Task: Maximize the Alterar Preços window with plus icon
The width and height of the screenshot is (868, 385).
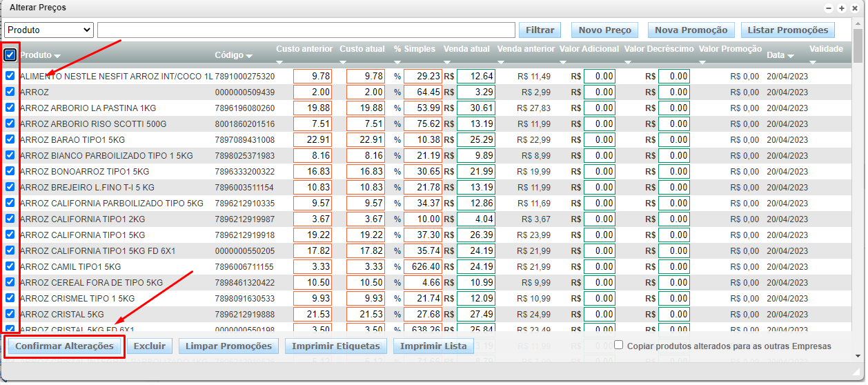Action: click(841, 8)
